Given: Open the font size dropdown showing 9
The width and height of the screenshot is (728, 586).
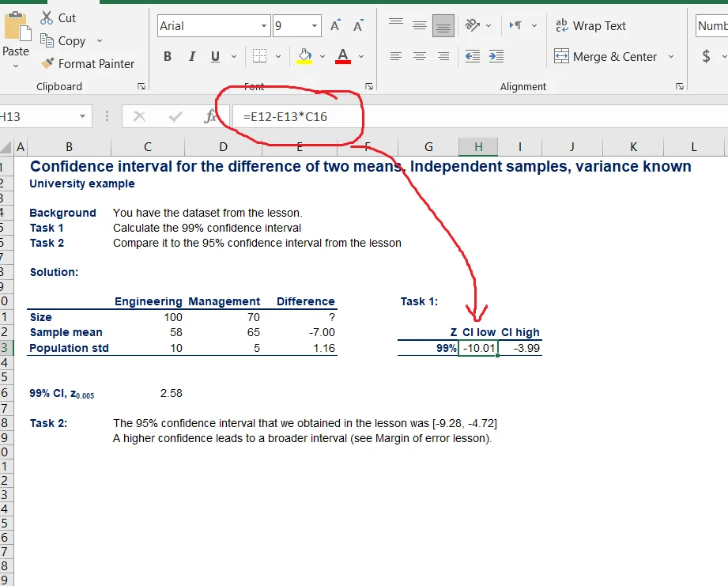Looking at the screenshot, I should [315, 26].
